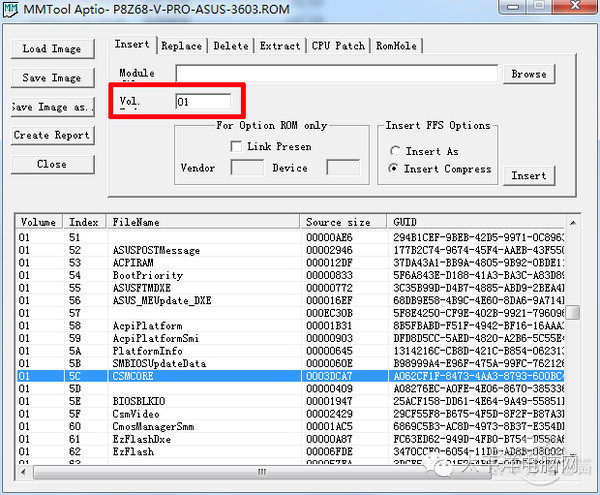Select the Insert As radio option
This screenshot has width=600, height=495.
(395, 151)
